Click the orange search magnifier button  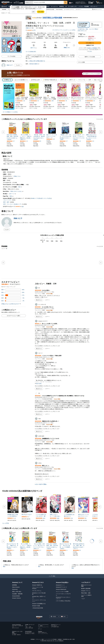pyautogui.click(x=65, y=3)
